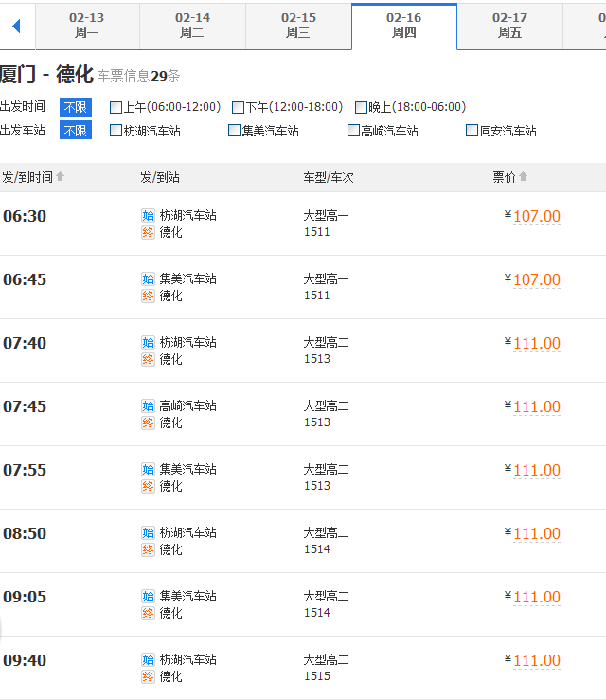The image size is (606, 700).
Task: Click the 始 icon in the 08:50 row
Action: [x=148, y=532]
